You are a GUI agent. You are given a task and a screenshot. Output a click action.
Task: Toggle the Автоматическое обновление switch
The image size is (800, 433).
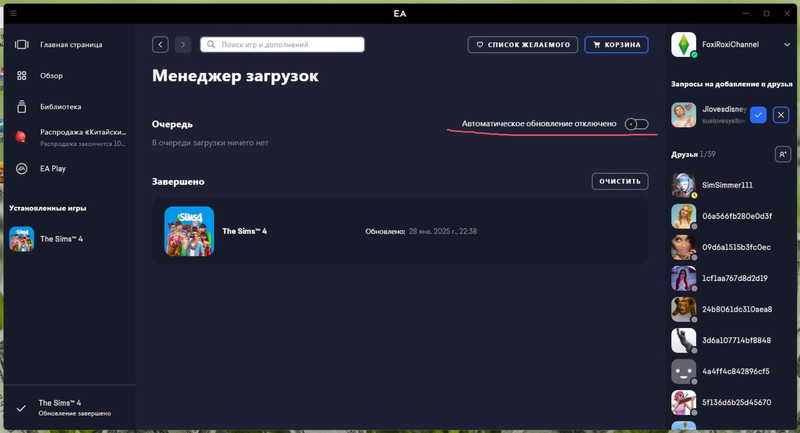coord(636,124)
